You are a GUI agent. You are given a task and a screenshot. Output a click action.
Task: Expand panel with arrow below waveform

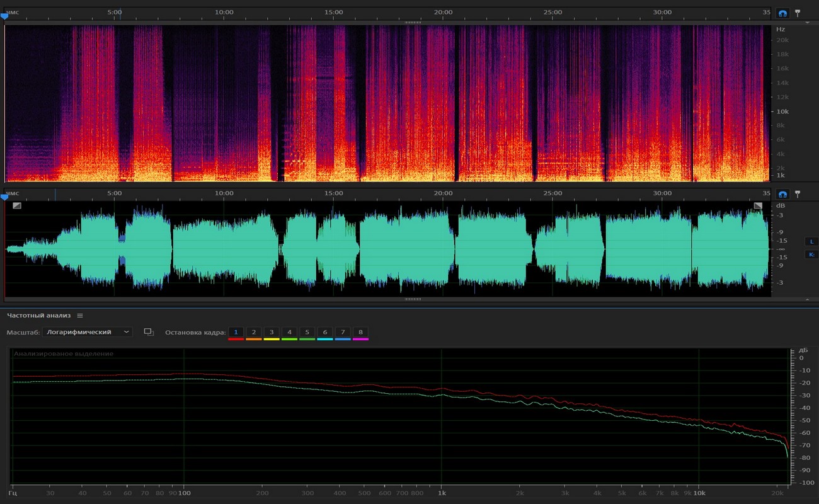tap(807, 300)
